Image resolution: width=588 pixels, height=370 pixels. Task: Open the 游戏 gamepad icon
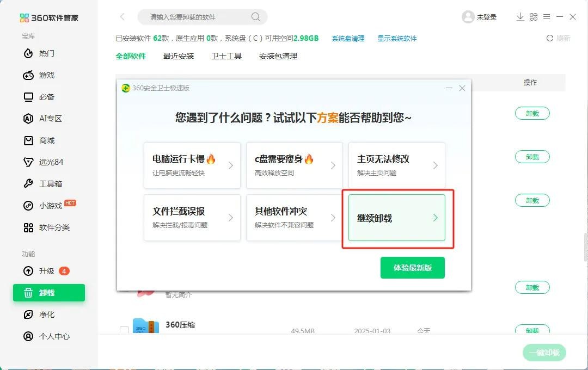(28, 75)
